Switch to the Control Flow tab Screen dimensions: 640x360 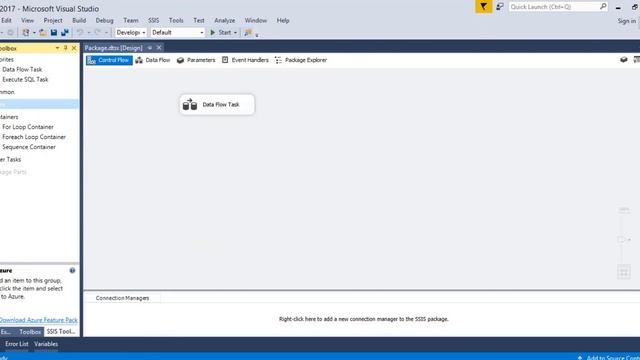coord(109,60)
